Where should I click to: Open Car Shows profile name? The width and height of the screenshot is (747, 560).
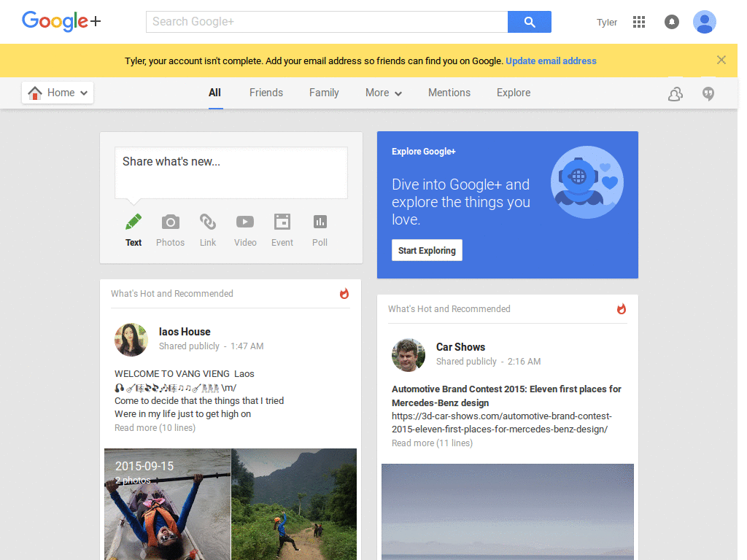[461, 347]
